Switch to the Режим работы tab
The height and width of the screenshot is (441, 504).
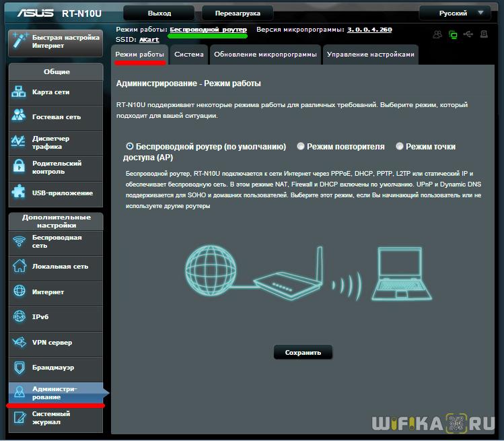[x=139, y=55]
